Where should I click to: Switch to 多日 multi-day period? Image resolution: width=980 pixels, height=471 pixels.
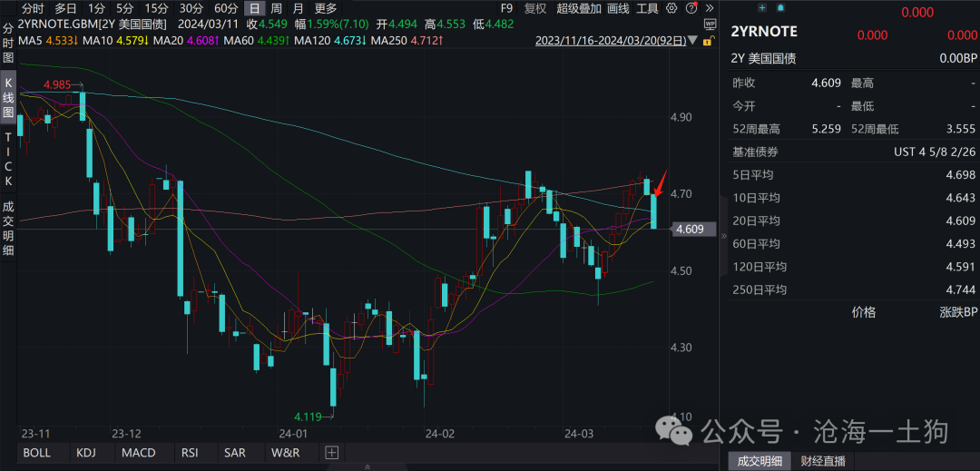(66, 9)
